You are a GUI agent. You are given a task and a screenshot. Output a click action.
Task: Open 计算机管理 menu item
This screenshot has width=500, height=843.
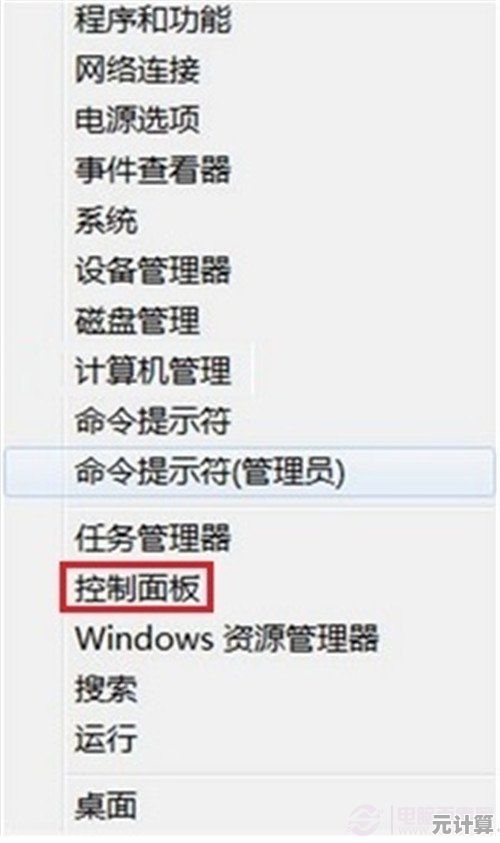[x=153, y=370]
